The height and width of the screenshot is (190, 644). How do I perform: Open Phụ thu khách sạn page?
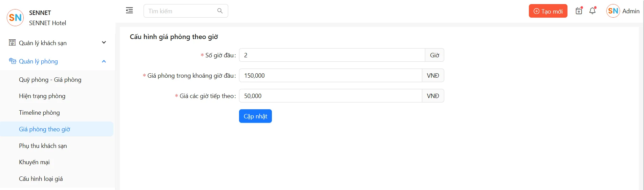pyautogui.click(x=43, y=146)
